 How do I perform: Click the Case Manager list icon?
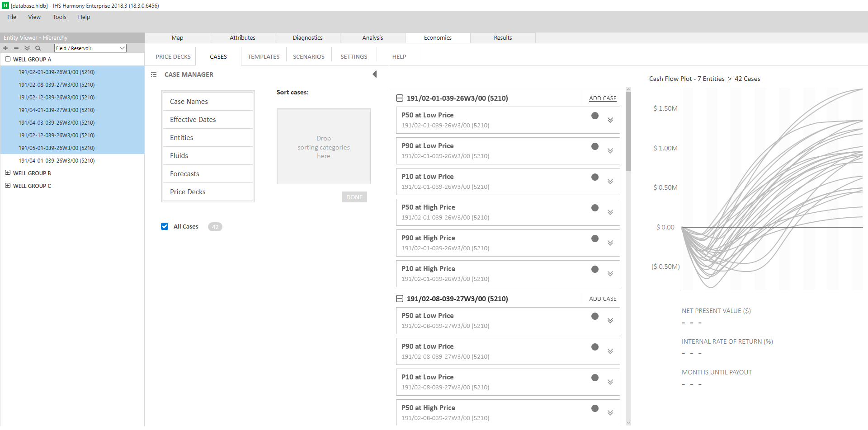pyautogui.click(x=154, y=75)
